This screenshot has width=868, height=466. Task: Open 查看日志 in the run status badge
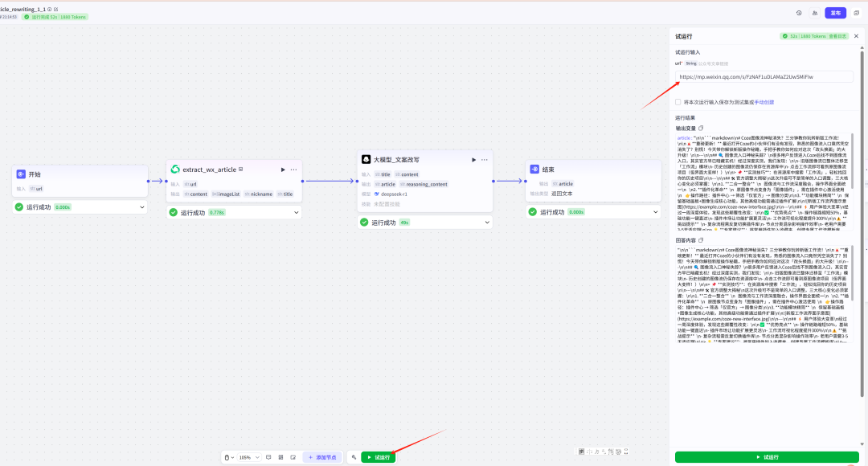point(837,36)
